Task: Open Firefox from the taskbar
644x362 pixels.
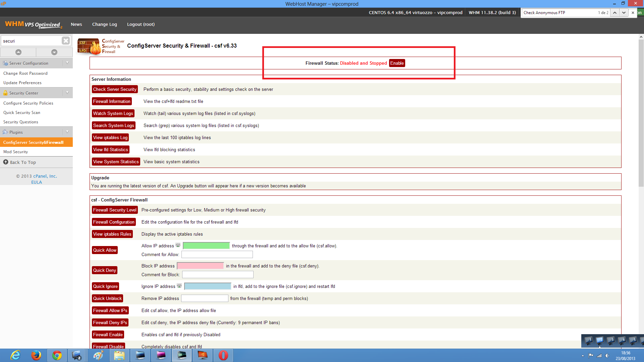Action: pyautogui.click(x=36, y=355)
